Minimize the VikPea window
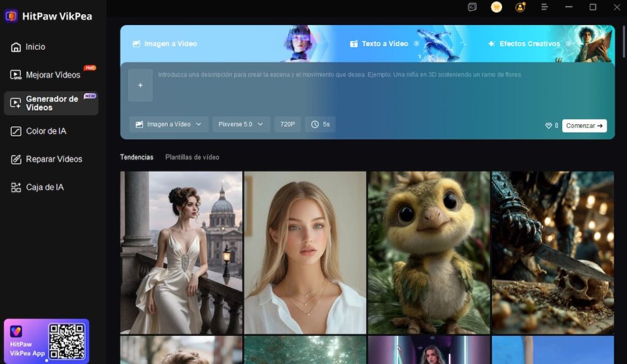 tap(569, 7)
